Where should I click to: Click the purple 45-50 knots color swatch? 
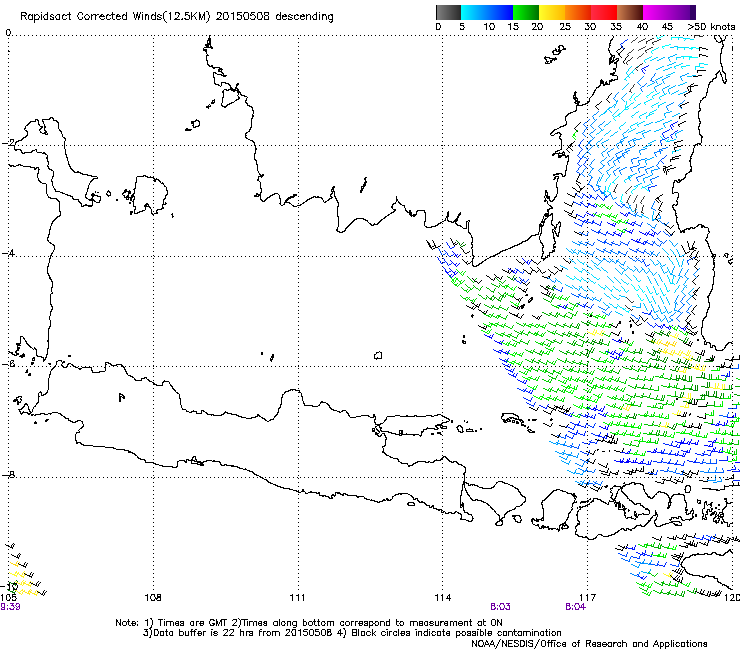point(682,13)
